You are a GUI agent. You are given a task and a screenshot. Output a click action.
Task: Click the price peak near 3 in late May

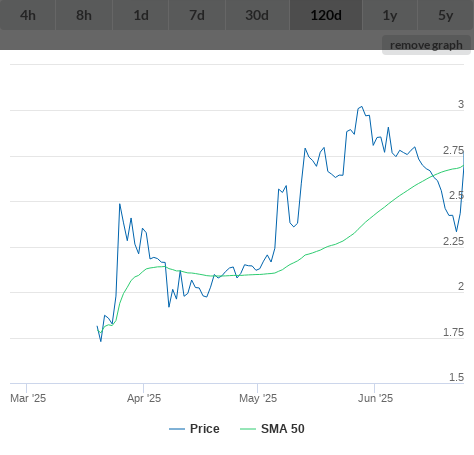pos(361,107)
